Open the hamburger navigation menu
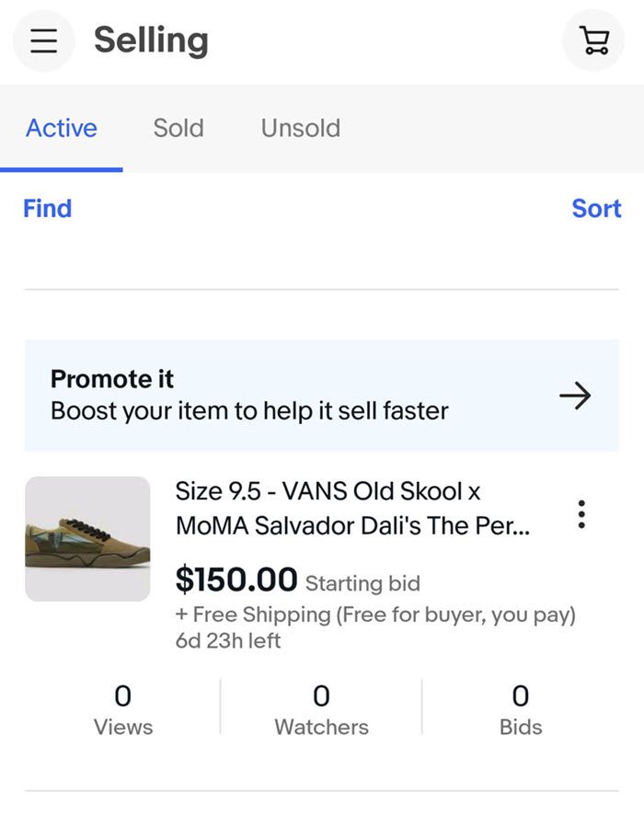The image size is (644, 815). (44, 40)
